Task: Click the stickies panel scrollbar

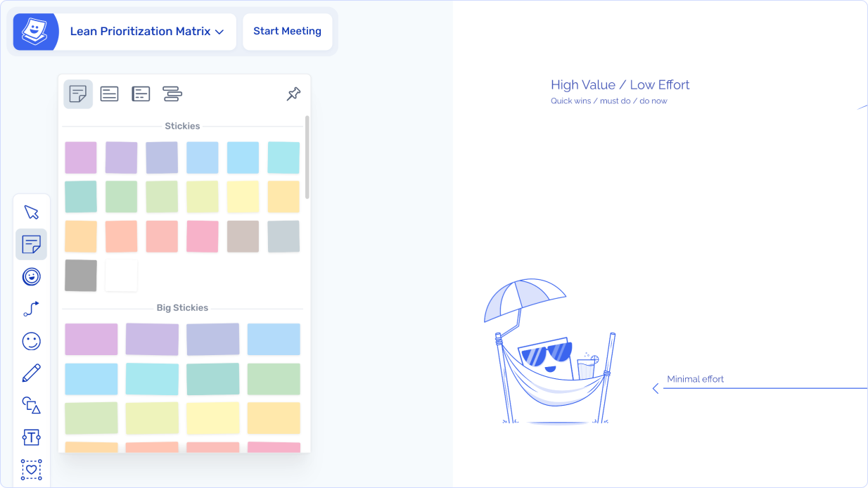Action: (x=307, y=158)
